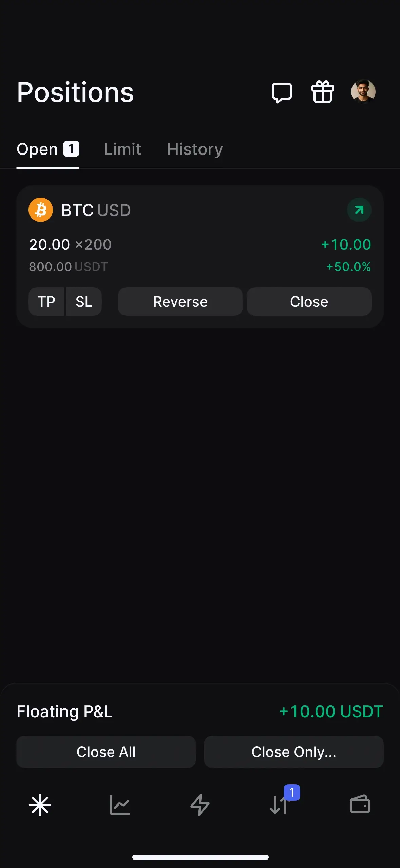
Task: Switch to the Open positions tab
Action: tap(47, 149)
